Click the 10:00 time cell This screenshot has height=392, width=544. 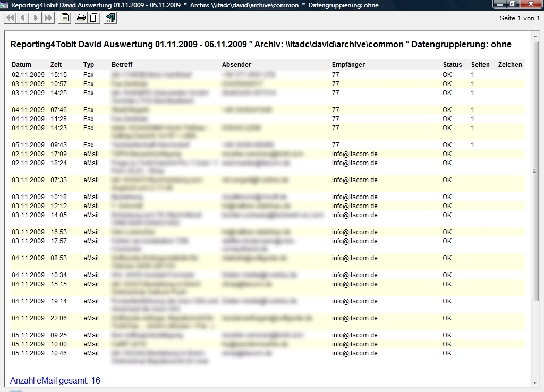tap(58, 344)
